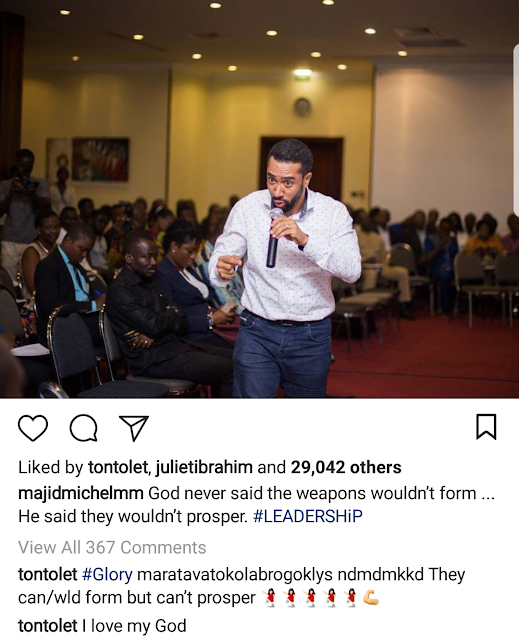This screenshot has height=640, width=519.
Task: Open majidmichelmm profile from caption
Action: [81, 493]
